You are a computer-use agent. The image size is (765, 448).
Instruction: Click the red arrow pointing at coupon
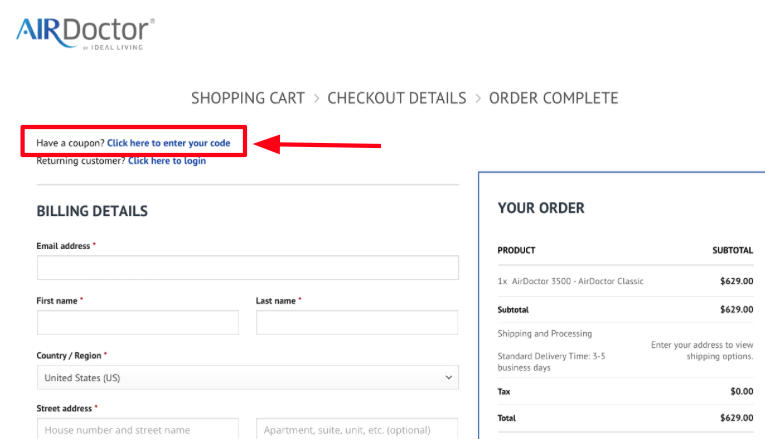pyautogui.click(x=320, y=145)
